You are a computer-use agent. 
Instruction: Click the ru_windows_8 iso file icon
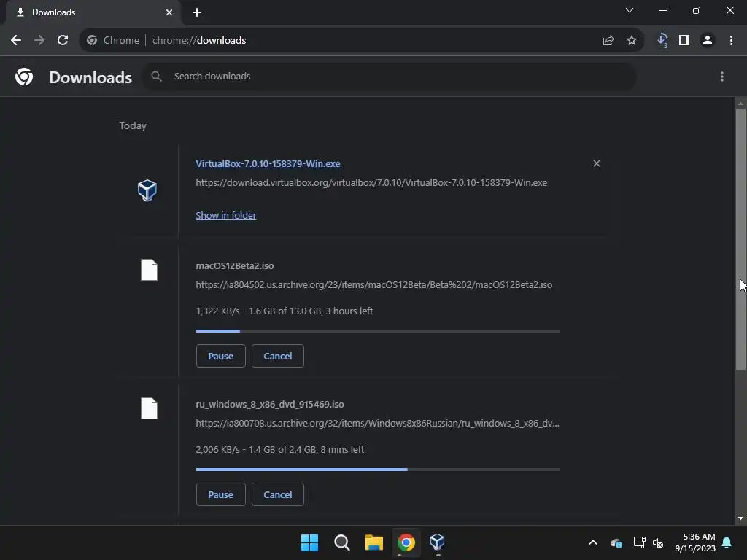pyautogui.click(x=149, y=408)
